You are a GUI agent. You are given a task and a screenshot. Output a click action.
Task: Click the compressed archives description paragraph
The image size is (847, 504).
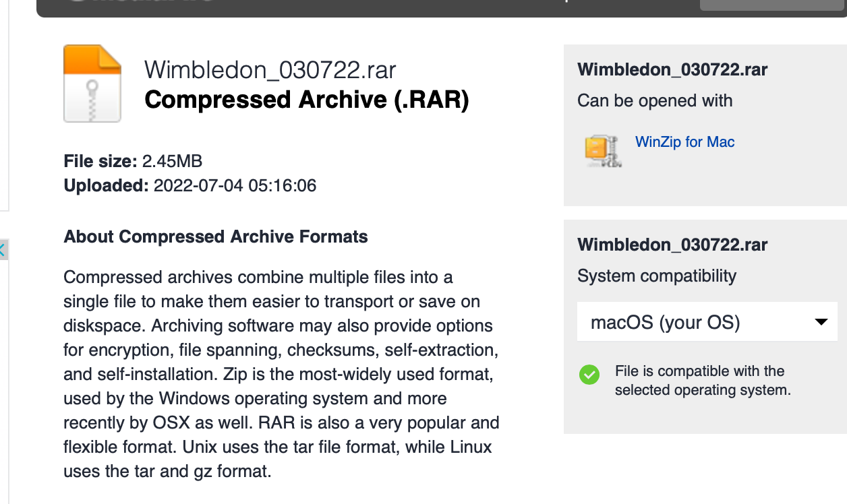click(x=281, y=374)
